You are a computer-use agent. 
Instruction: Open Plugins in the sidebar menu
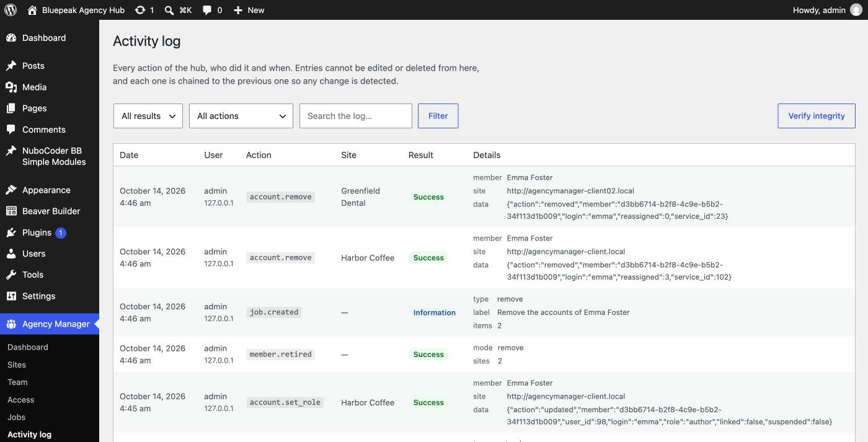coord(50,232)
